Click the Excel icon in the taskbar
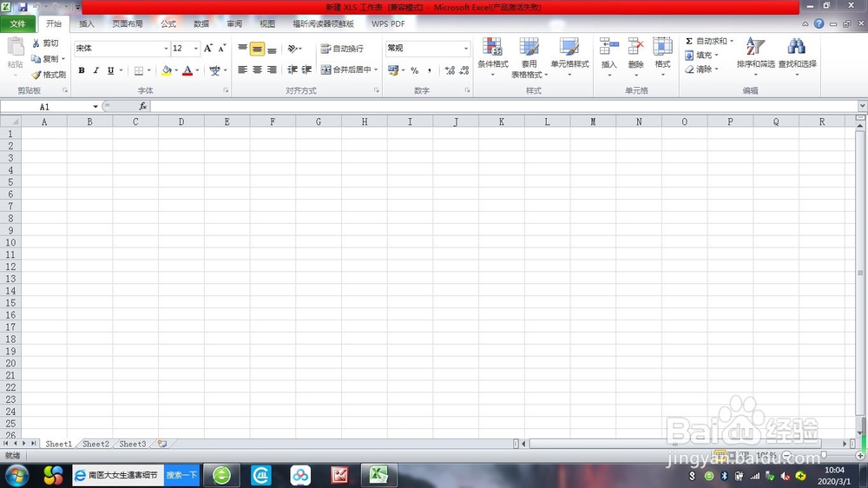 378,475
